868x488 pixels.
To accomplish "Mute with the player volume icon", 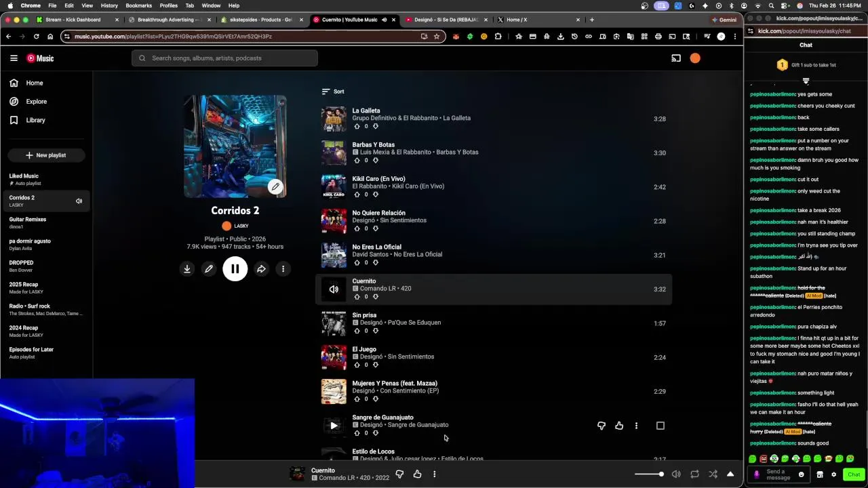I will click(x=675, y=474).
